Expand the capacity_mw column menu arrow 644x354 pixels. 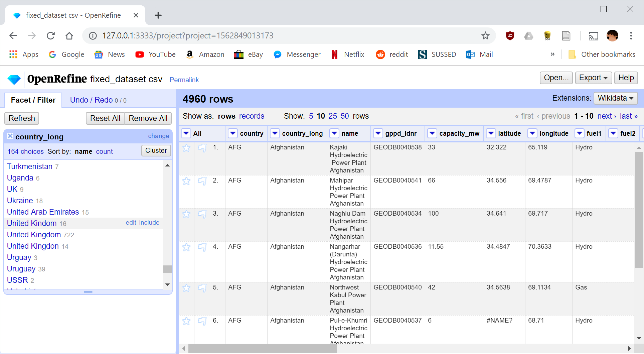click(x=432, y=133)
